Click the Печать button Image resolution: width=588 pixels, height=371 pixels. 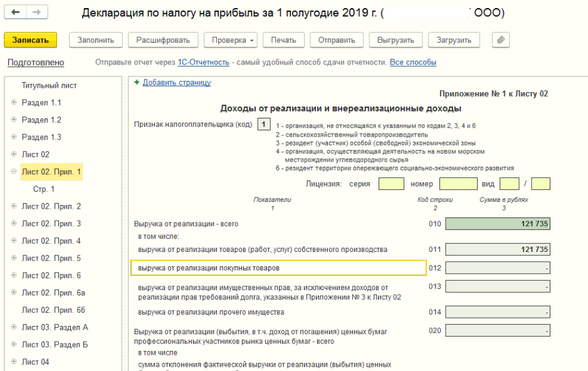click(283, 40)
